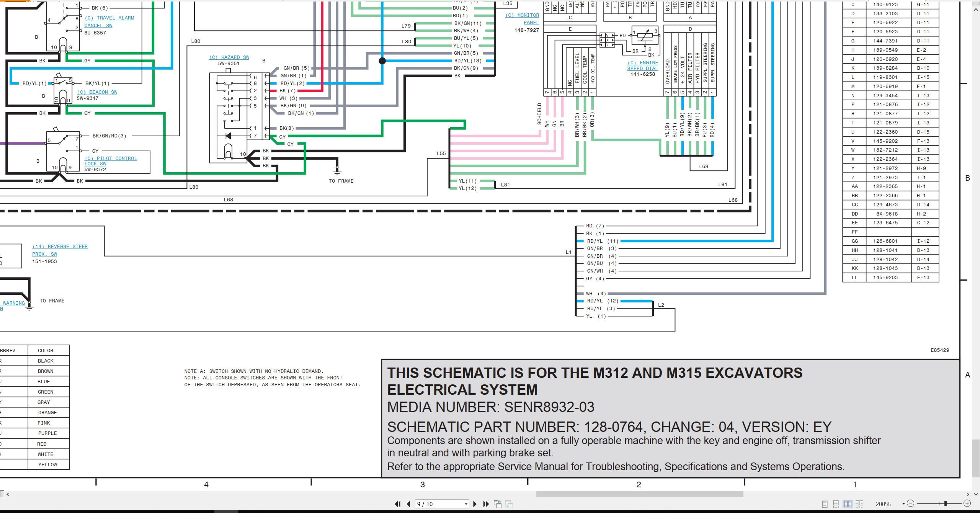Screen dimensions: 980x513
Task: Click the YELLOW color legend row
Action: point(34,465)
